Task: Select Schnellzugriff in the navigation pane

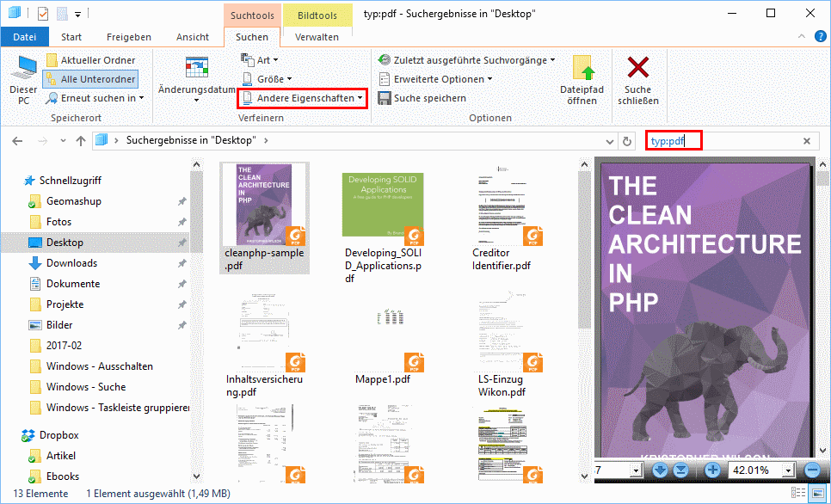Action: pos(63,181)
